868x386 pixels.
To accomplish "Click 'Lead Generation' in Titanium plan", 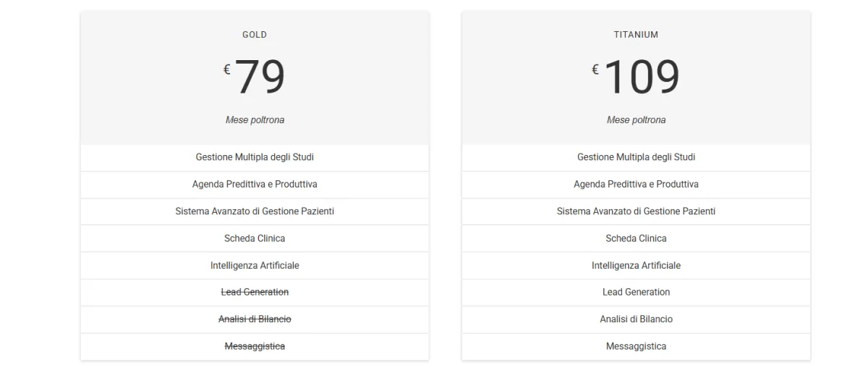I will pos(636,292).
